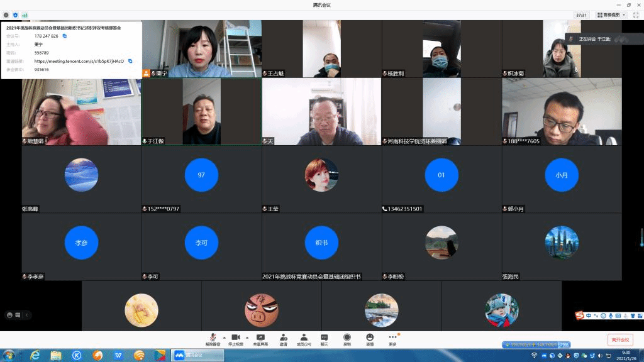Unmute microphone (解除静音)
The image size is (644, 362).
pyautogui.click(x=213, y=339)
